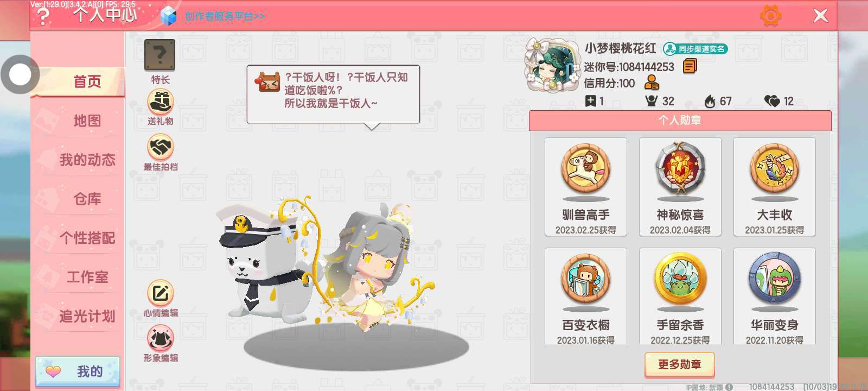The width and height of the screenshot is (868, 391).
Task: Click the 更多勋章 button
Action: (x=680, y=364)
